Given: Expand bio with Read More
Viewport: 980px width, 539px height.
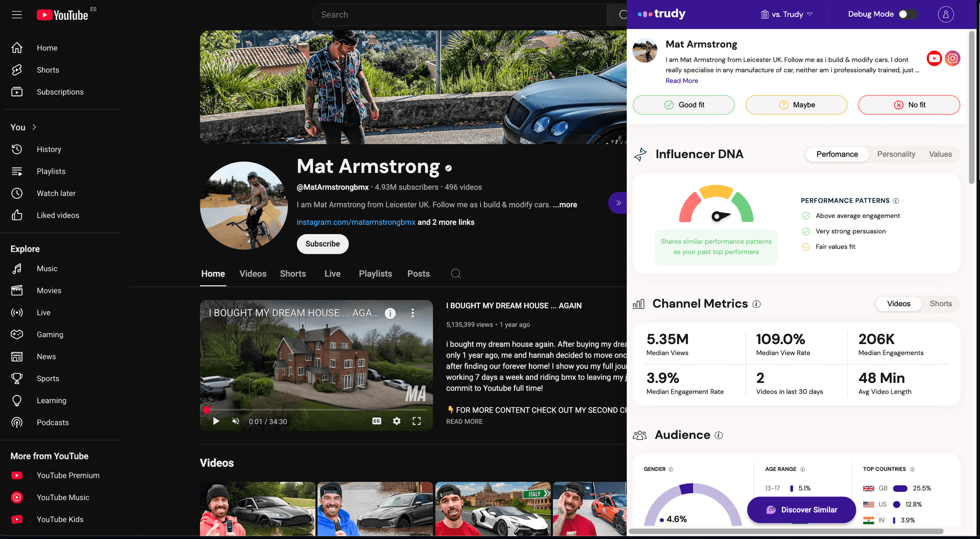Looking at the screenshot, I should coord(681,81).
